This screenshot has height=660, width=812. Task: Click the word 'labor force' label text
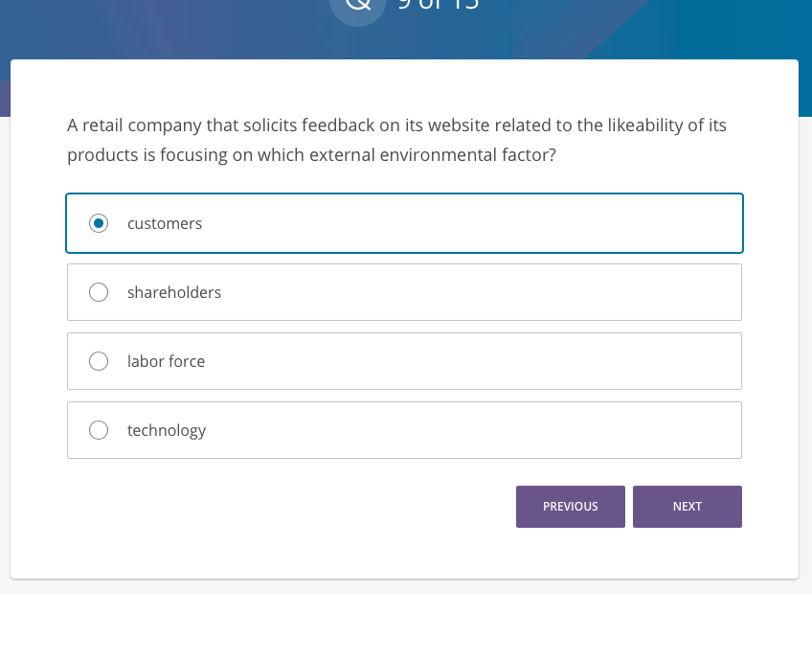point(166,361)
